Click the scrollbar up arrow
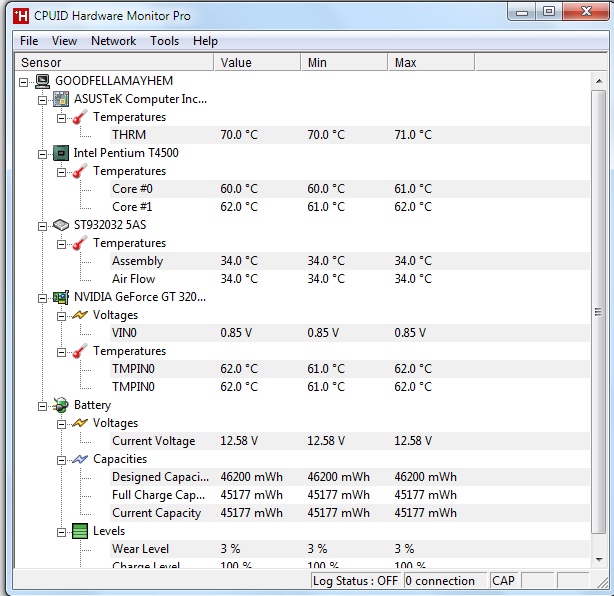Viewport: 614px width, 596px height. click(x=599, y=81)
